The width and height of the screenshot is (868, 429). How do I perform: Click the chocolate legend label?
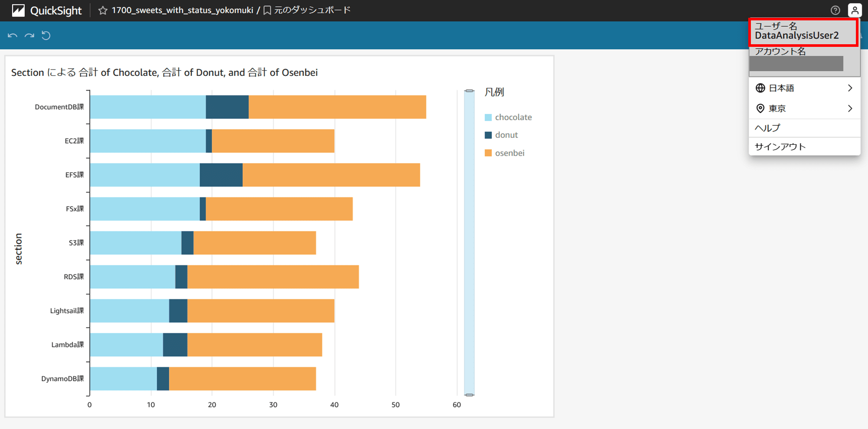coord(513,117)
